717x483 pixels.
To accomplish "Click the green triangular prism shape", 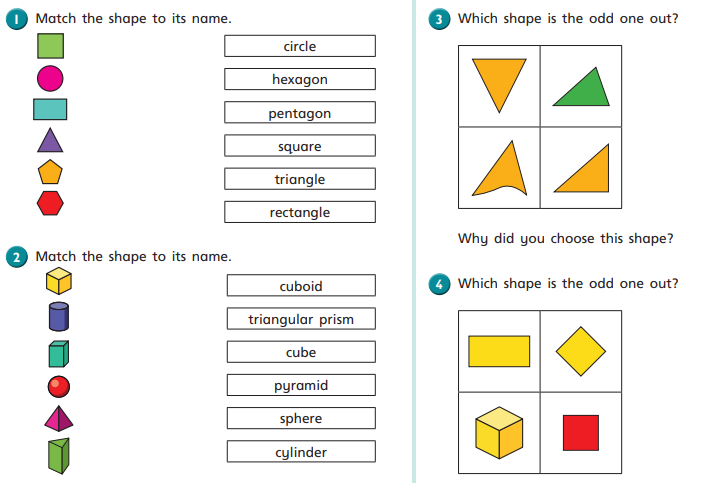I will [59, 455].
